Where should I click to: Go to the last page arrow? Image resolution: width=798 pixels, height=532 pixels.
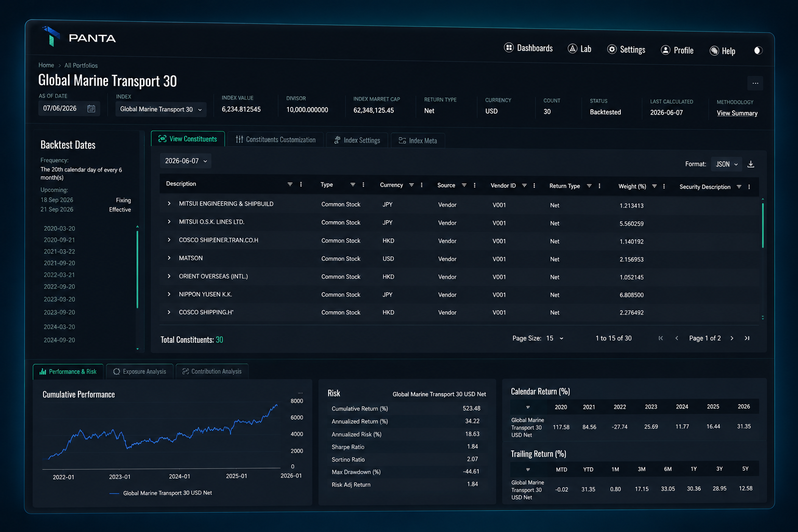[x=747, y=338]
